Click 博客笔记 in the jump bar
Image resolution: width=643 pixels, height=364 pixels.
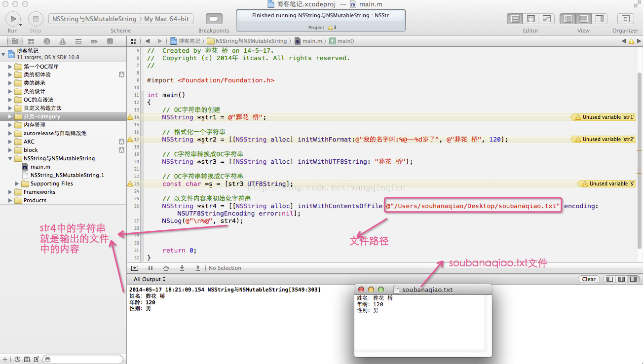[x=186, y=41]
